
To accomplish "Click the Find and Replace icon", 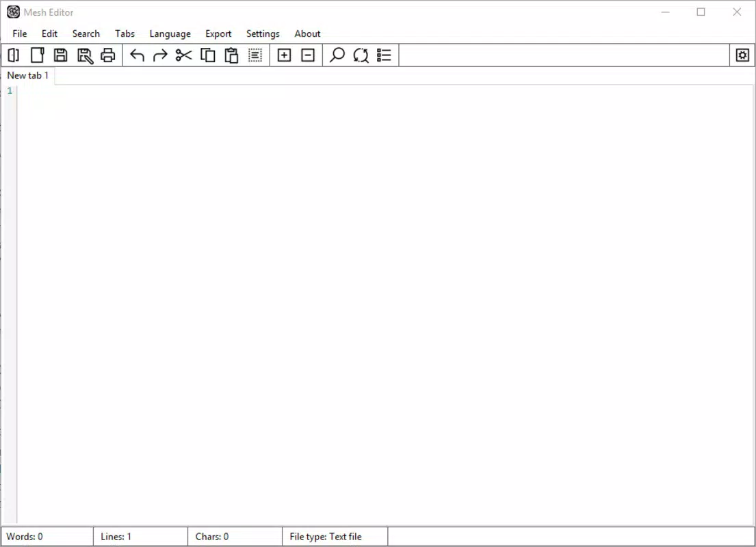I will 361,55.
